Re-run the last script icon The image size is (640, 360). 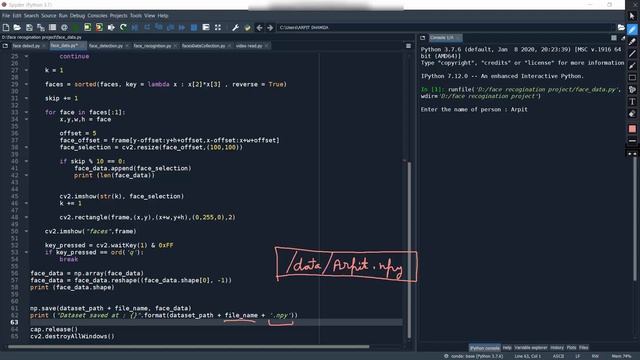point(123,27)
